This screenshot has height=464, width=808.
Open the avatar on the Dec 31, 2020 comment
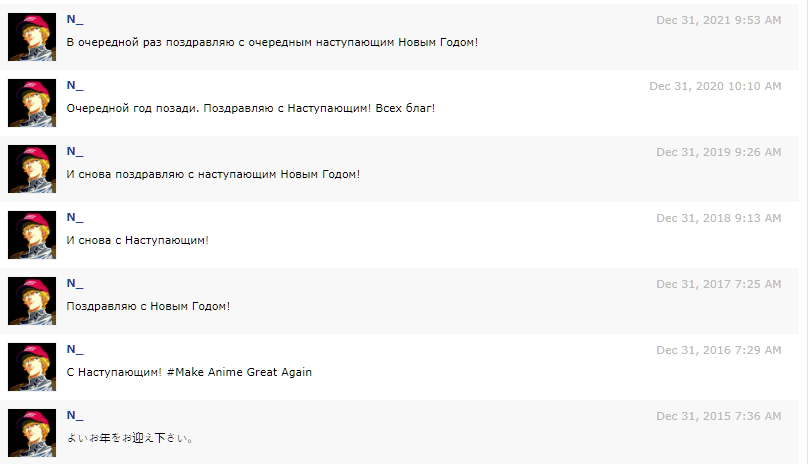pyautogui.click(x=32, y=103)
